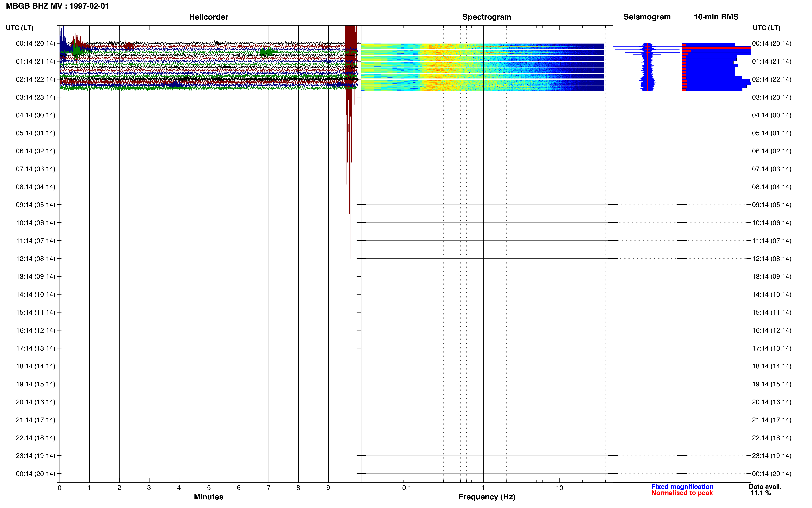Click the '0.1' tick on the Frequency axis
The image size is (812, 508).
tap(407, 488)
